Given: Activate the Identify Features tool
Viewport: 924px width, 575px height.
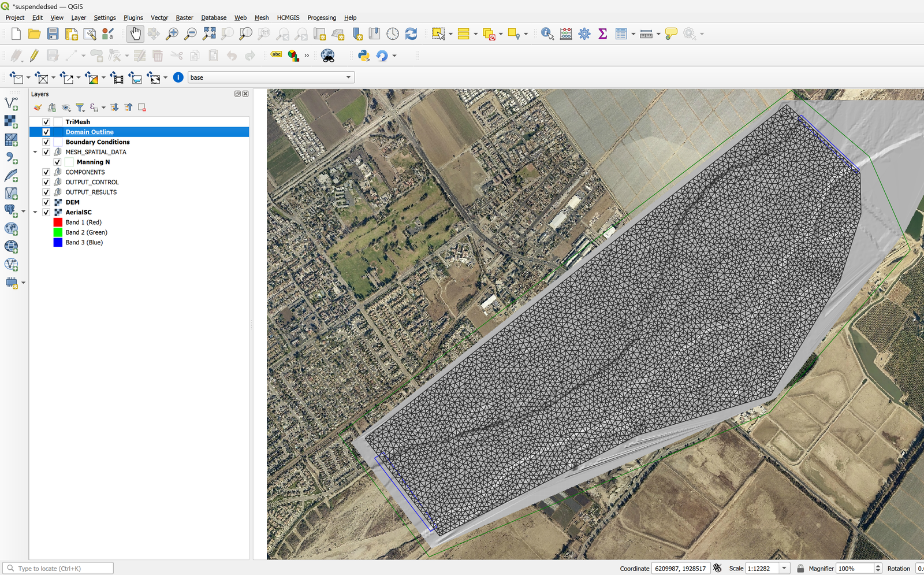Looking at the screenshot, I should pos(547,34).
